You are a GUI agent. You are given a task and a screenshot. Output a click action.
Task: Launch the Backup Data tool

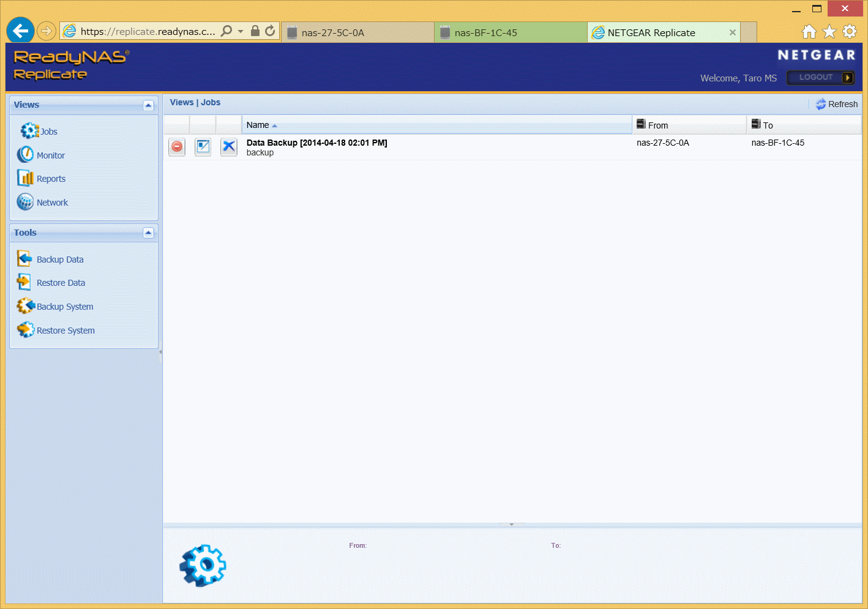pyautogui.click(x=59, y=260)
